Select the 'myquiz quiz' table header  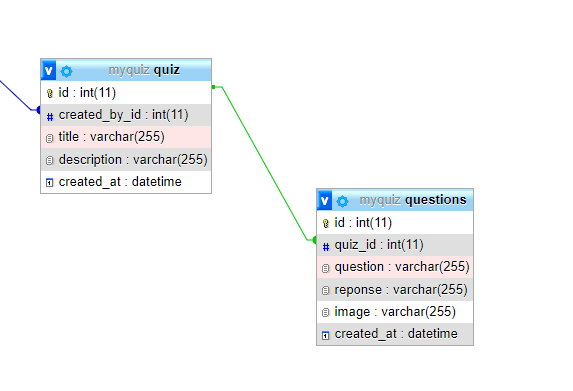(126, 70)
